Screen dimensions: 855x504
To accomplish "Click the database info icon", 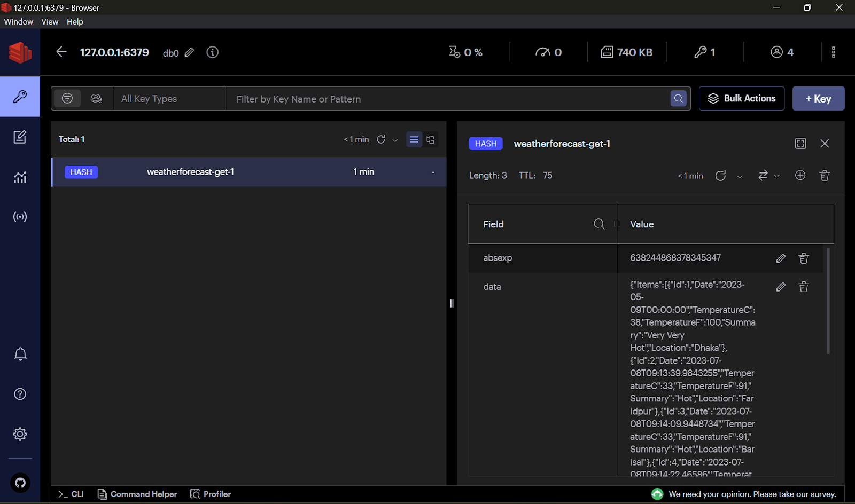I will coord(213,52).
